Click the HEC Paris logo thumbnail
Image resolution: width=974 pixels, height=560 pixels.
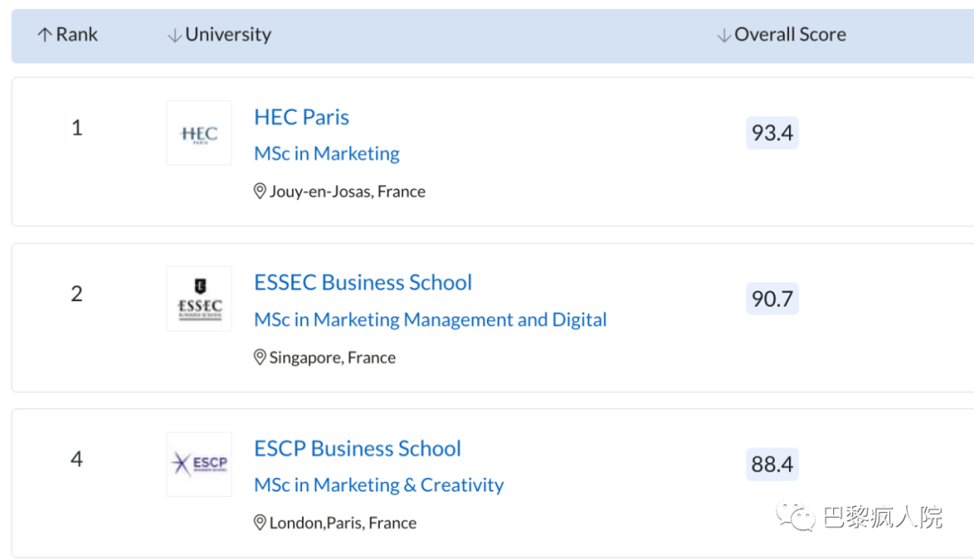tap(198, 133)
